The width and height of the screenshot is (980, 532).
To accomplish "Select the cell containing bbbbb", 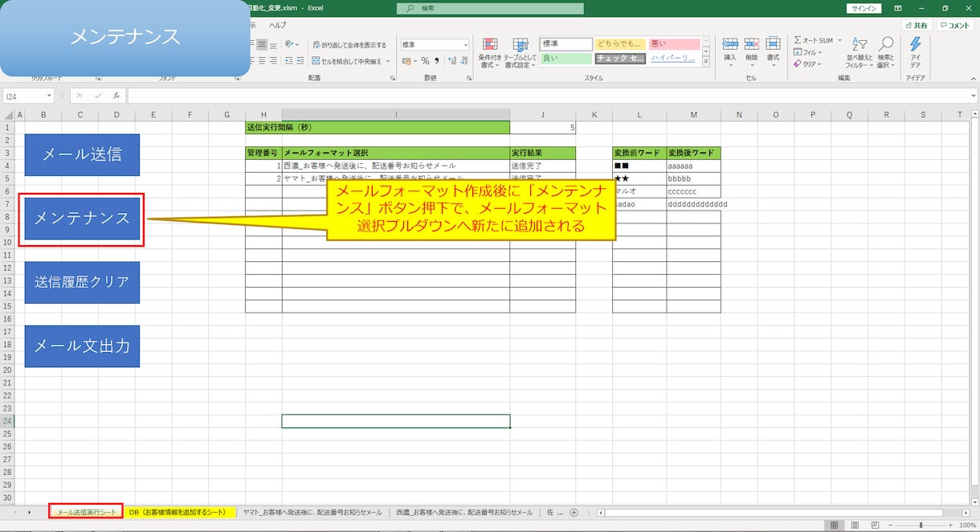I will (x=693, y=178).
